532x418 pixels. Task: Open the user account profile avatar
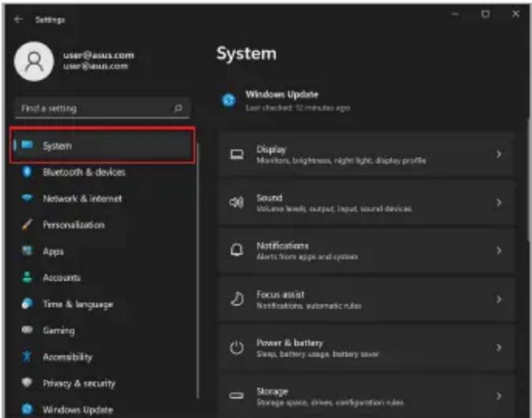coord(34,61)
